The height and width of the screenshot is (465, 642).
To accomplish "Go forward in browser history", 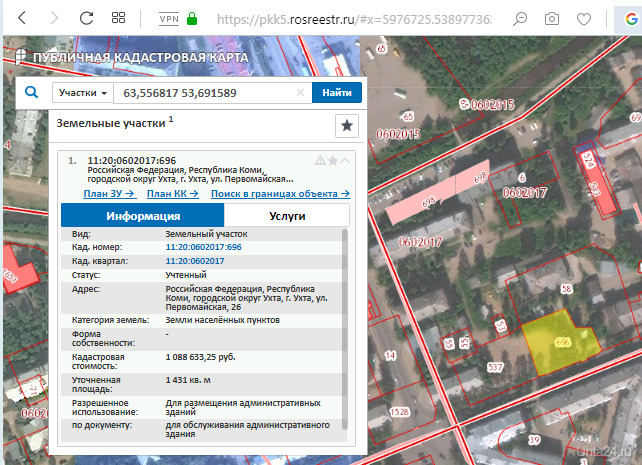I will point(54,18).
